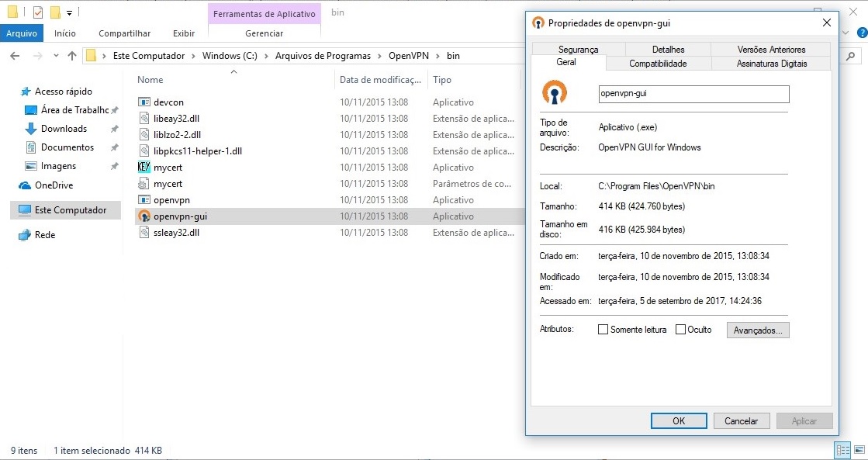Screen dimensions: 868x460
Task: Click Cancelar in the Properties dialog
Action: pos(742,420)
